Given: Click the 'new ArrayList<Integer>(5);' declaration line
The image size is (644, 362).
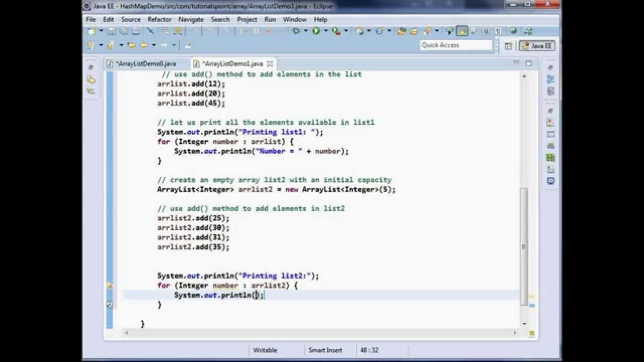Looking at the screenshot, I should point(276,190).
